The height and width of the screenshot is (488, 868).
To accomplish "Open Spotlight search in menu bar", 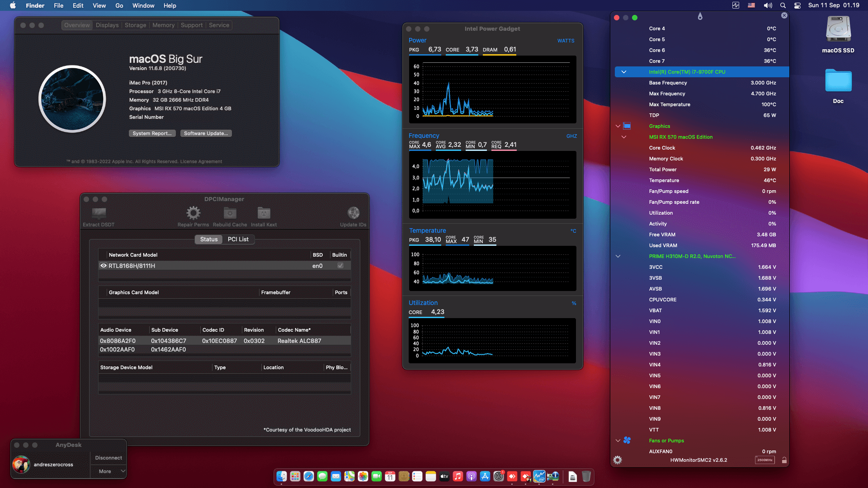I will click(782, 5).
